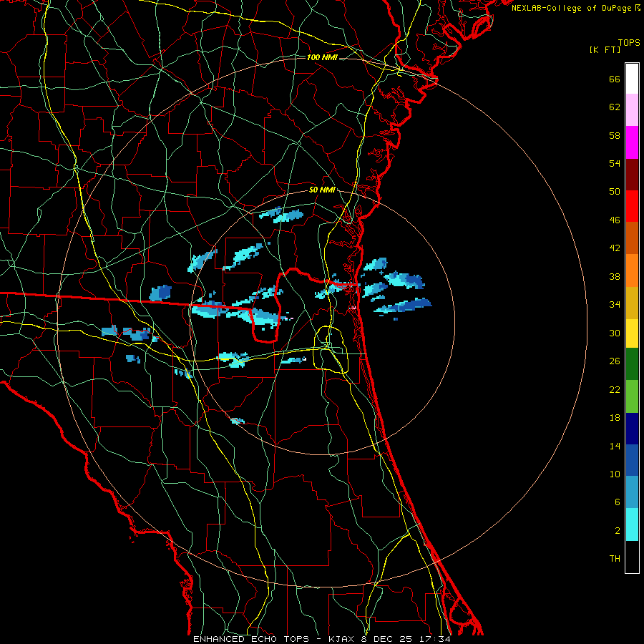Click the '18' legend value
The width and height of the screenshot is (644, 644).
click(615, 418)
